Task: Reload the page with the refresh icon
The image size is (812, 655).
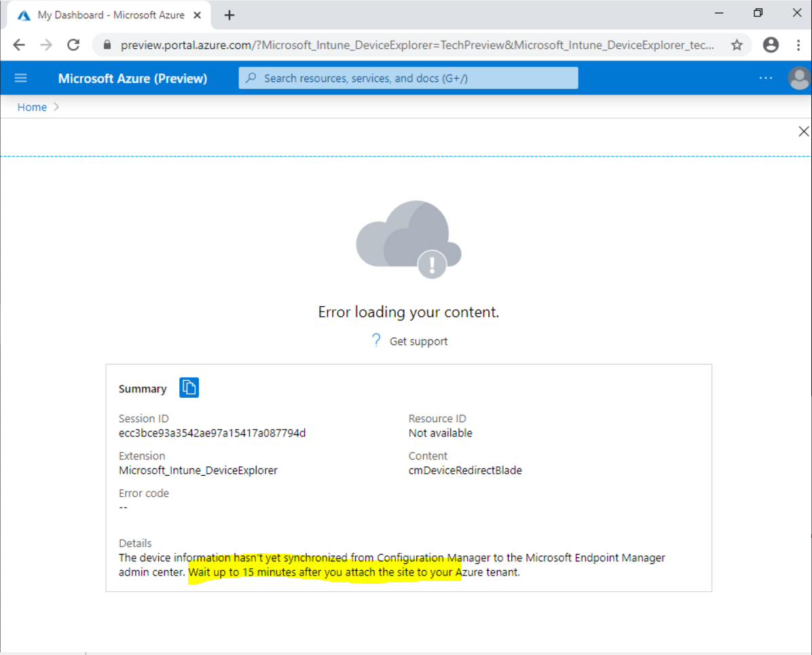Action: coord(73,45)
